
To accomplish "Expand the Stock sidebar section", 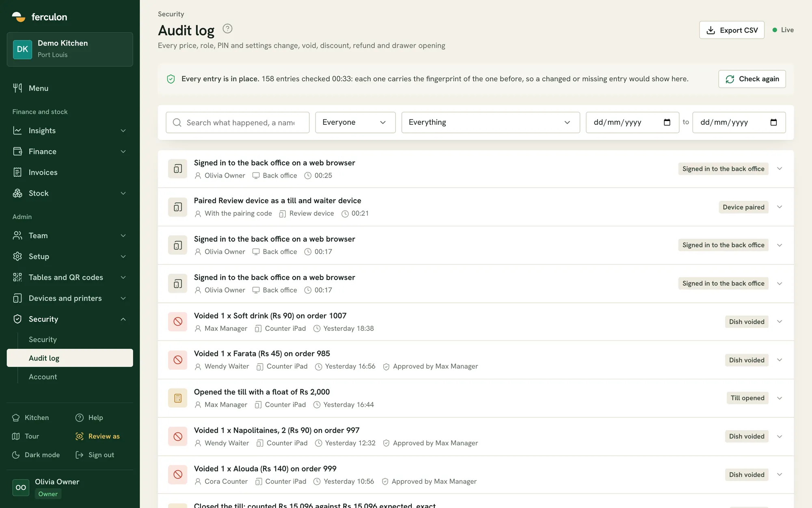I will coord(70,193).
